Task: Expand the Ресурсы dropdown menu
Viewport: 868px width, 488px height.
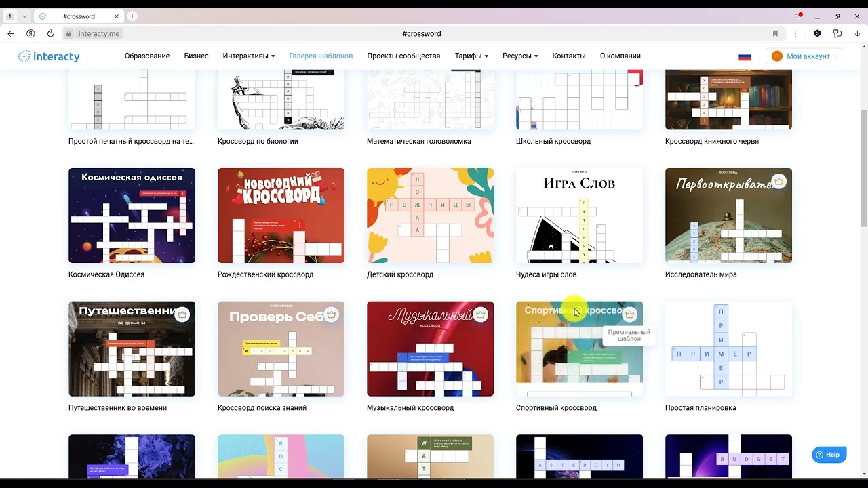Action: [520, 56]
